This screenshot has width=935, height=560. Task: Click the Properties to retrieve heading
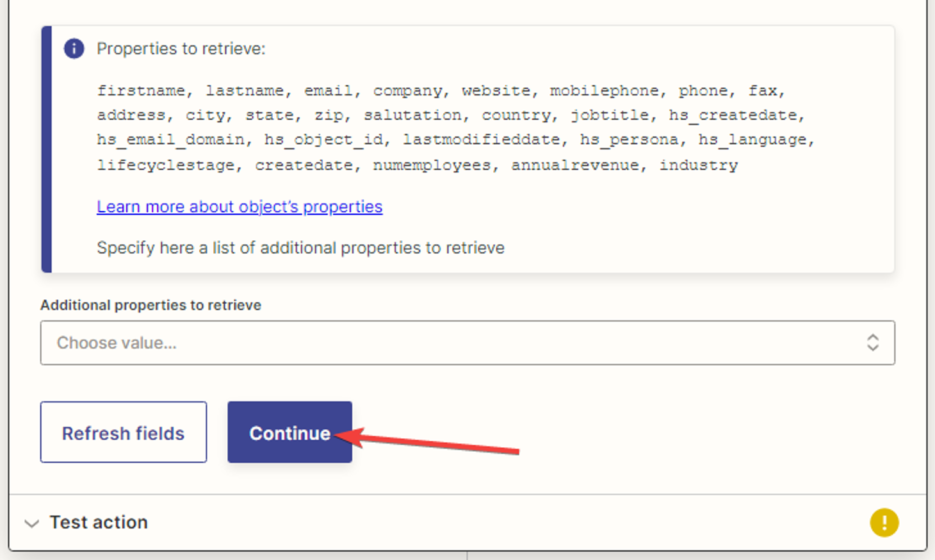click(181, 49)
